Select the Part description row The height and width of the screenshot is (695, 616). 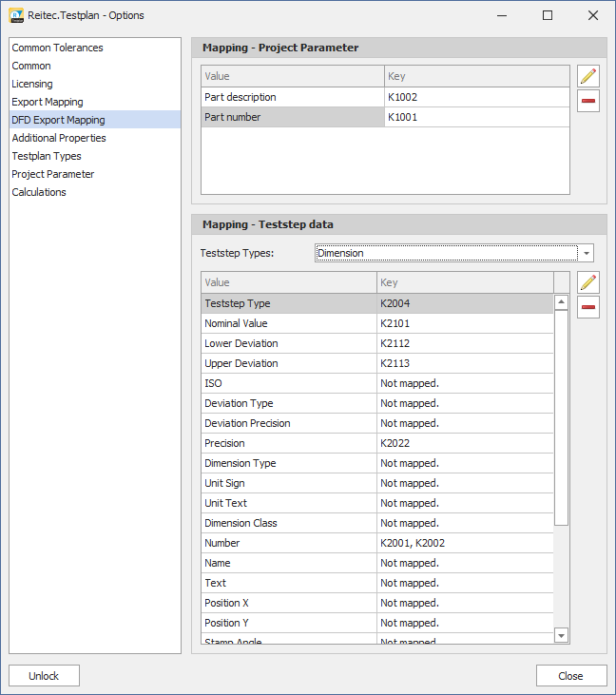click(x=291, y=97)
